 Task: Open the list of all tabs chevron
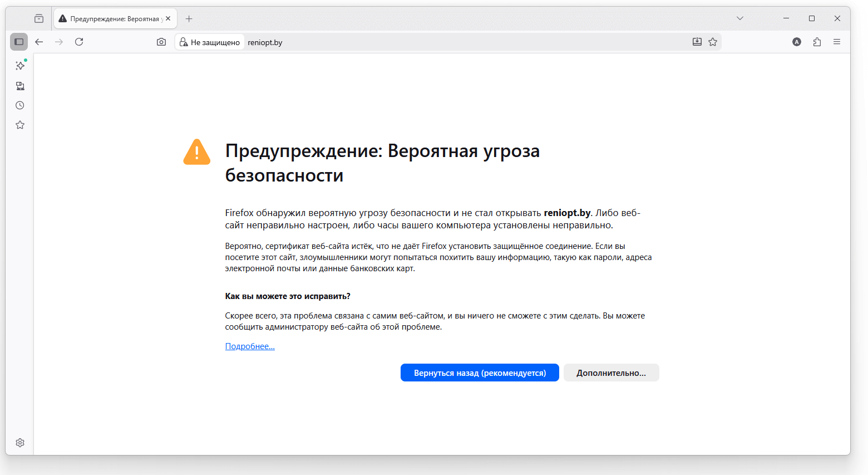740,18
